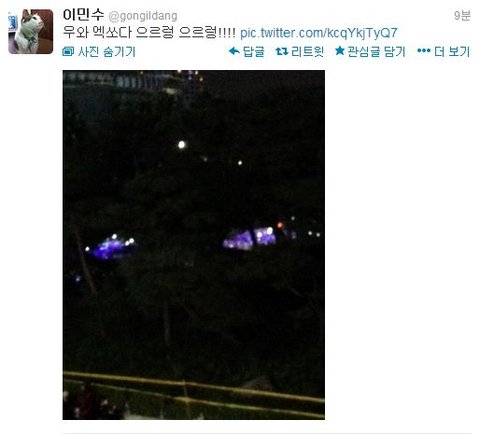Click the red light dot in photo
This screenshot has height=434, width=480.
(280, 225)
